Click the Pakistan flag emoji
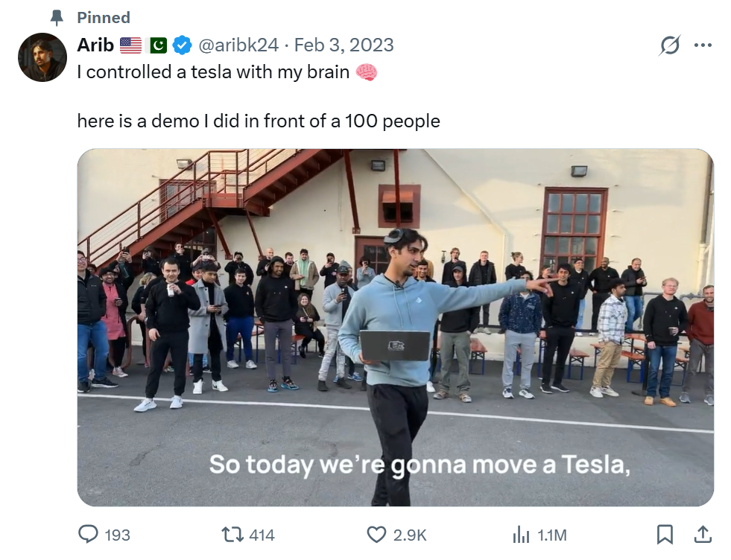The width and height of the screenshot is (731, 560). pos(158,45)
